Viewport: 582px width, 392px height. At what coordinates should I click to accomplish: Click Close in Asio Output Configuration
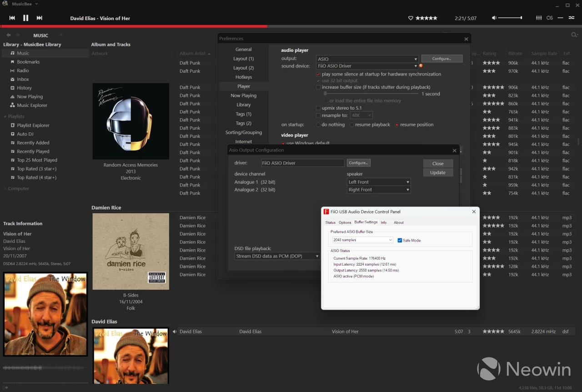(438, 163)
